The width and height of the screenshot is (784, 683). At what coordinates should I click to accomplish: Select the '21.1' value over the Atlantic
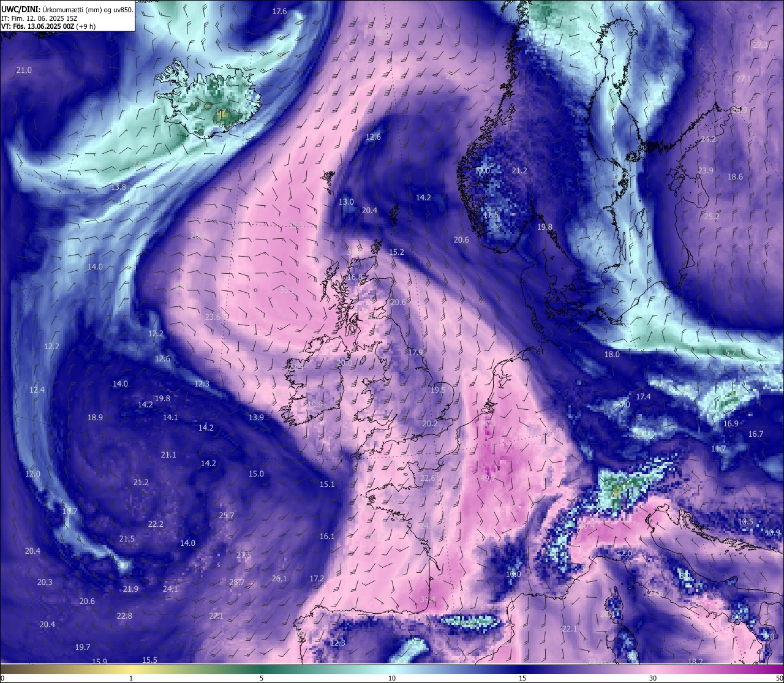click(168, 455)
